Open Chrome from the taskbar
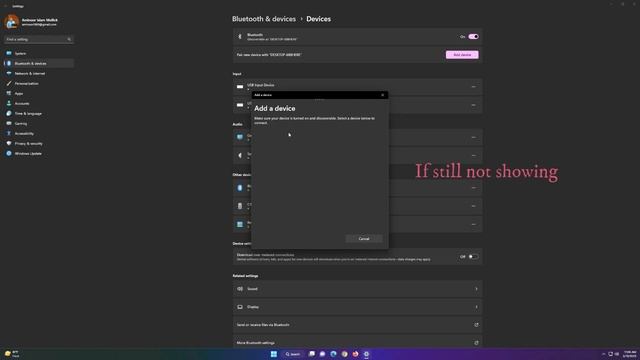This screenshot has height=360, width=640. tap(344, 354)
